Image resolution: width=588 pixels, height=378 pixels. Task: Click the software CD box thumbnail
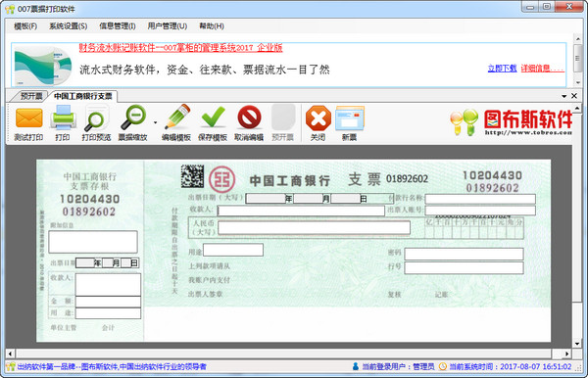click(43, 66)
